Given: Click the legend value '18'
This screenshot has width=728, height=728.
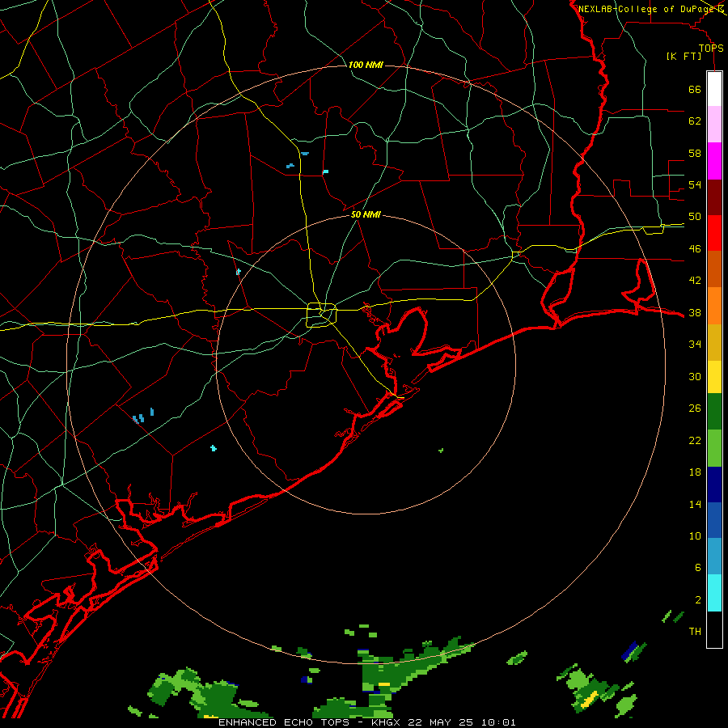Looking at the screenshot, I should pos(695,472).
